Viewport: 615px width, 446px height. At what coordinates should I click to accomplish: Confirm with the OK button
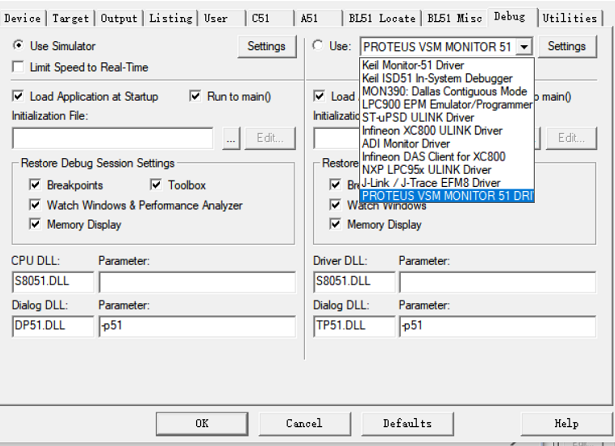202,423
